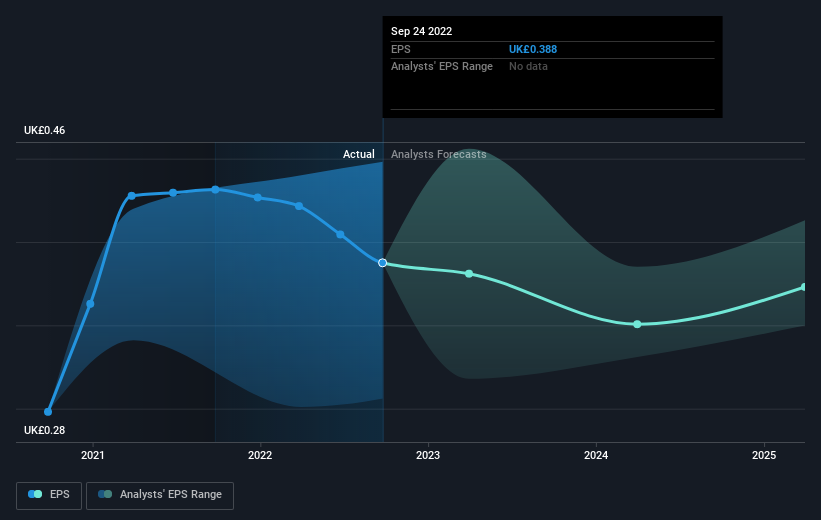Click the EPS point after 2022 label

pyautogui.click(x=299, y=206)
